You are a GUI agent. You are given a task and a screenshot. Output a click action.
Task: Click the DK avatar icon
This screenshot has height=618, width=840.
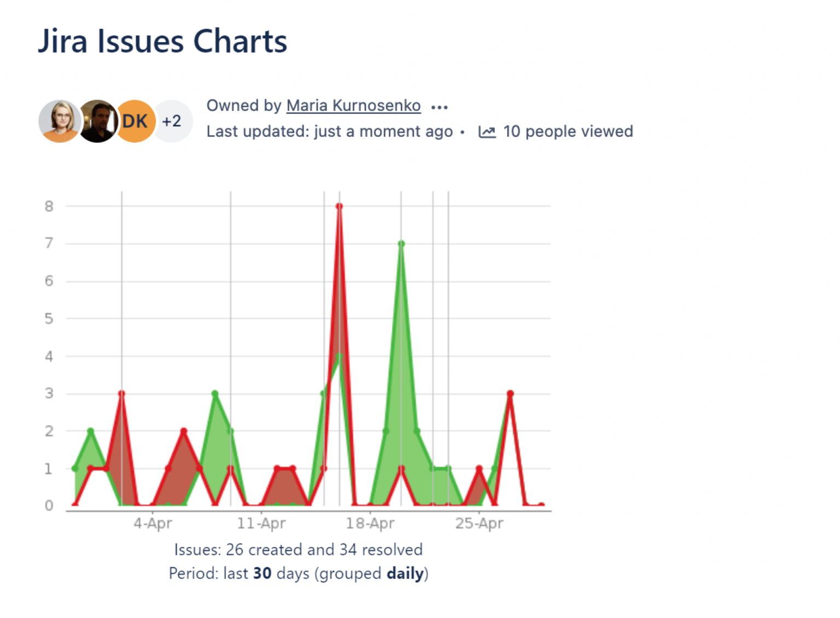coord(135,121)
